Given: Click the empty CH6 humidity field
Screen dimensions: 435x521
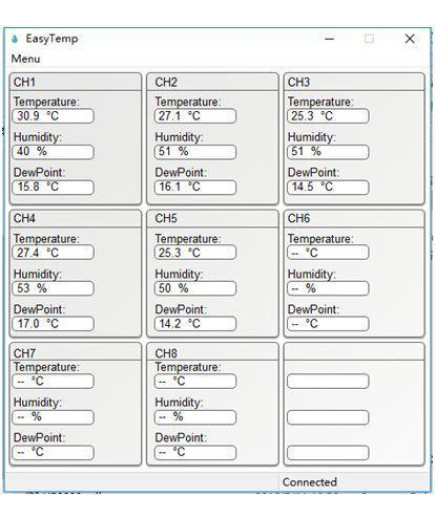Looking at the screenshot, I should coord(328,288).
